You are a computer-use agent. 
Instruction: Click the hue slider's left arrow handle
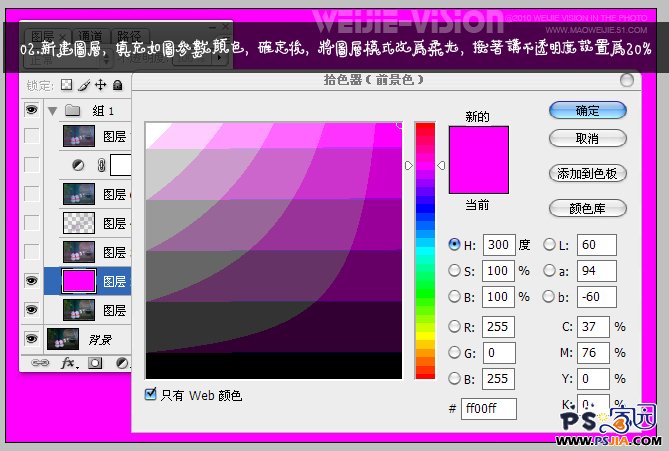(x=409, y=165)
